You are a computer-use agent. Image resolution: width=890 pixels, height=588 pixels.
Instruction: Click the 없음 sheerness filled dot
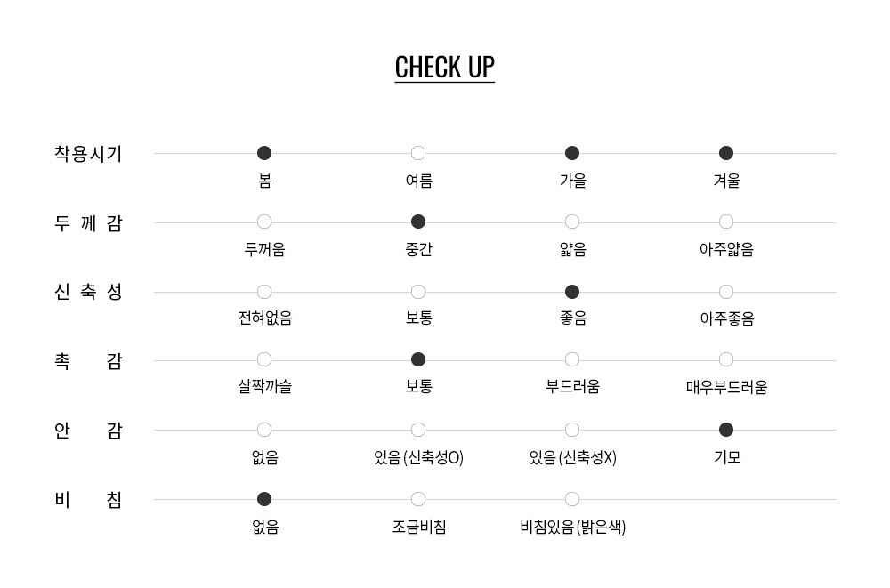[264, 499]
